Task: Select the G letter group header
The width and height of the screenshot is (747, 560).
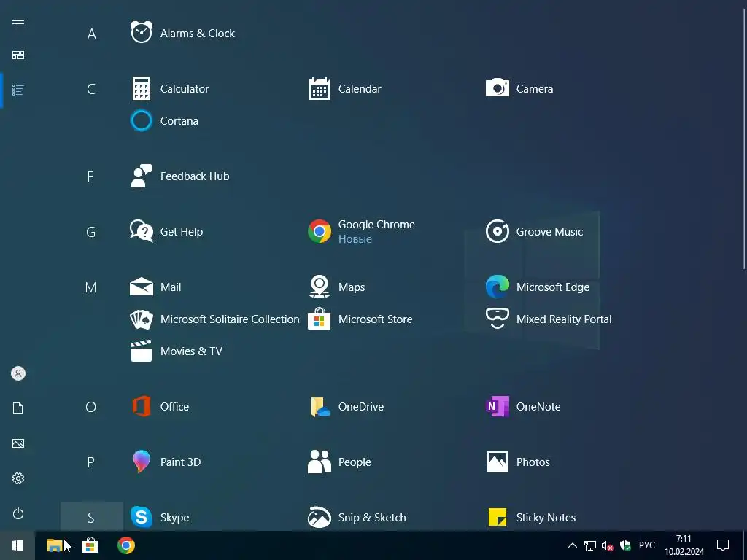Action: pyautogui.click(x=91, y=232)
